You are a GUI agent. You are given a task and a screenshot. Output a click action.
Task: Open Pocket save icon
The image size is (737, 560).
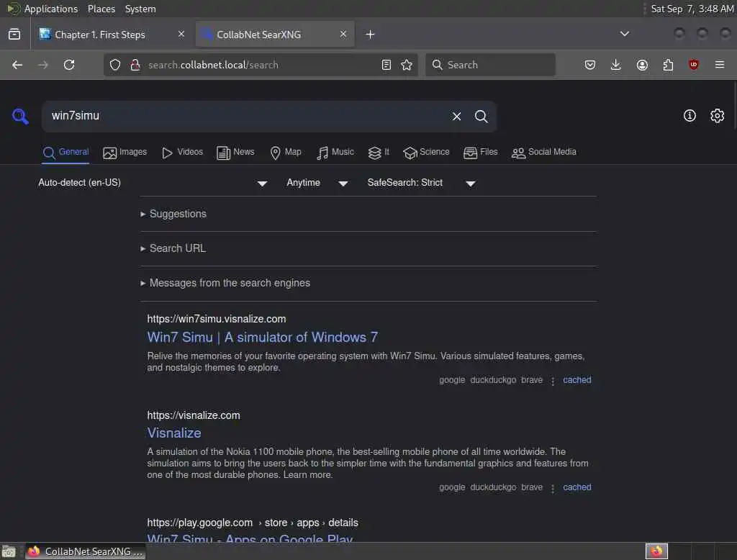tap(590, 65)
